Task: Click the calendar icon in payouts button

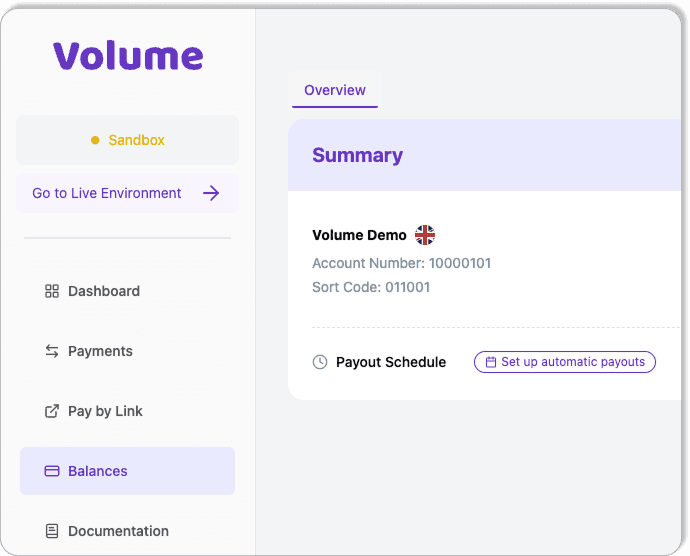Action: 491,362
